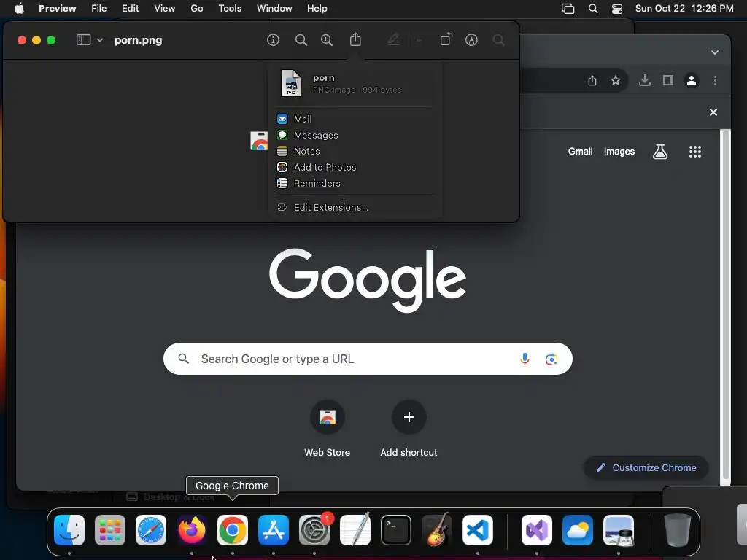
Task: Open Control Center in menu bar
Action: coord(617,9)
